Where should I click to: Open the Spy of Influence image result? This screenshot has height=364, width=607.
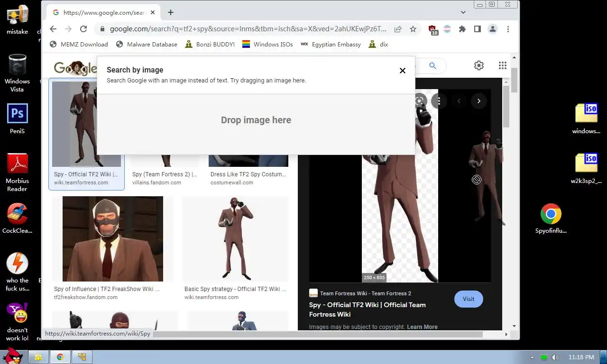(x=113, y=239)
